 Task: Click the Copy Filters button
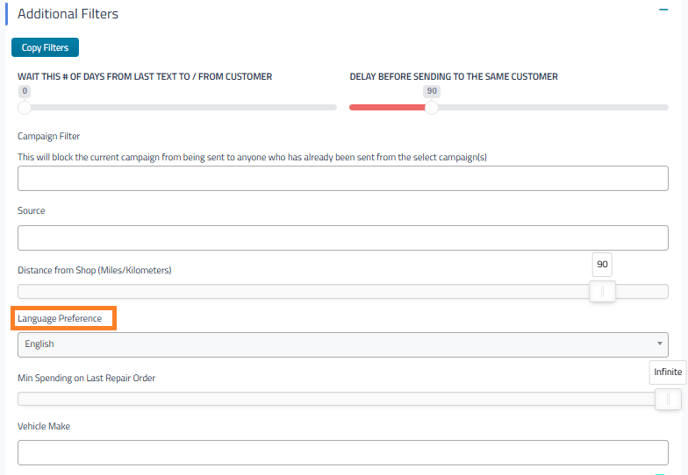click(x=45, y=47)
